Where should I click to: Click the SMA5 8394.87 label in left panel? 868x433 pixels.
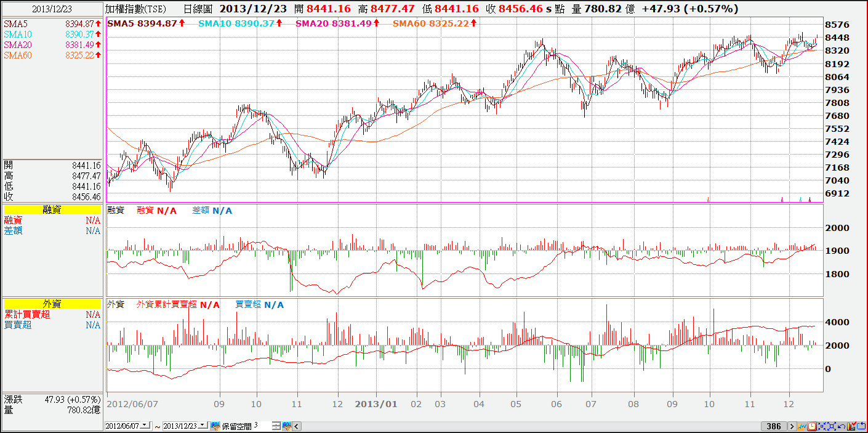tap(52, 23)
